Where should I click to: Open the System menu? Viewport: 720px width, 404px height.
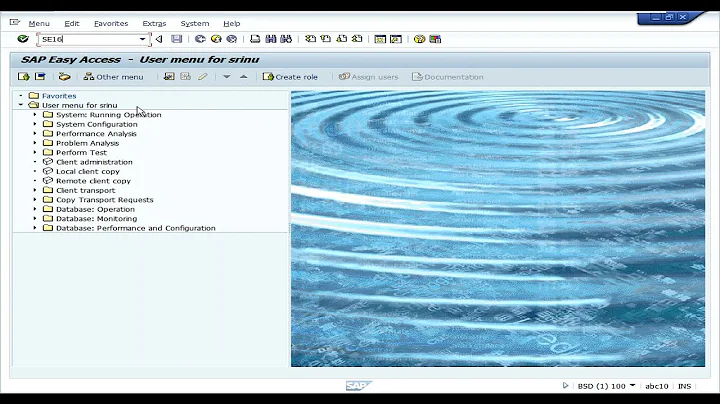(195, 23)
